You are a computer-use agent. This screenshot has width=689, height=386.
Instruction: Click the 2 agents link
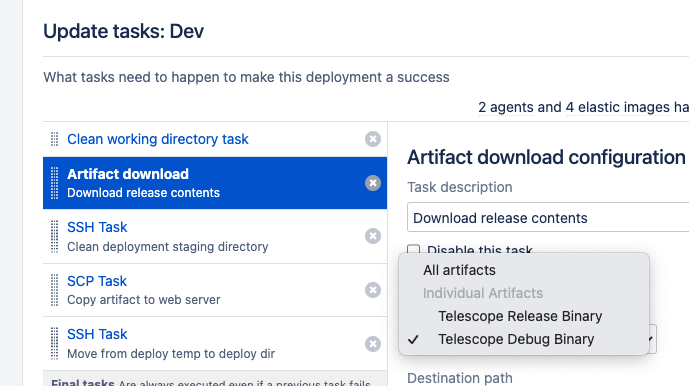[505, 107]
